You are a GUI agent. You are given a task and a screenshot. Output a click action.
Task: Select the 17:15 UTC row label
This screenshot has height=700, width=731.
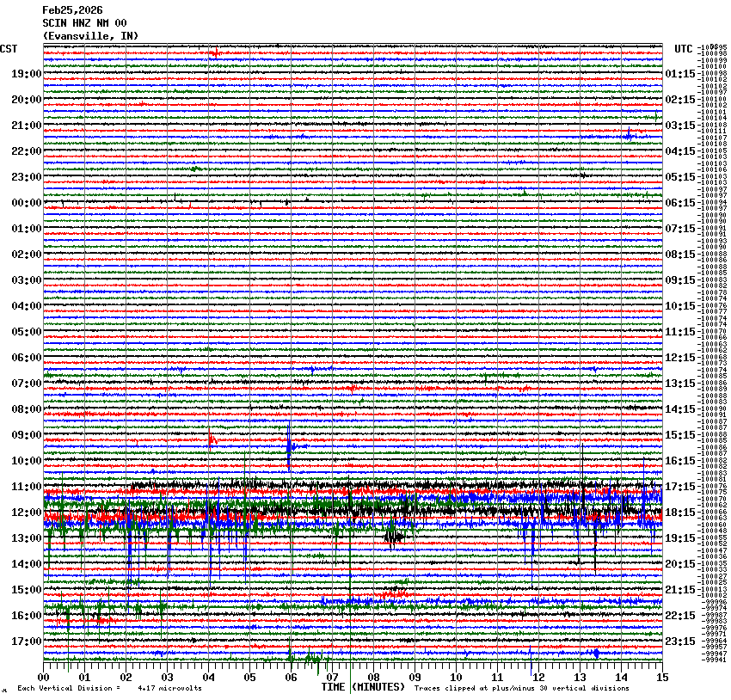pos(680,487)
